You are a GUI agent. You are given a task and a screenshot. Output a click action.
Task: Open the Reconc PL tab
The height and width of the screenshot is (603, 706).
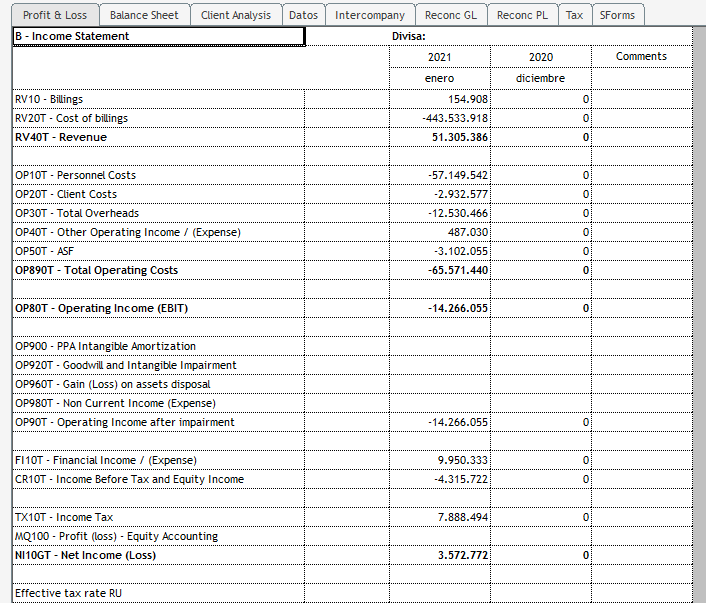coord(522,15)
